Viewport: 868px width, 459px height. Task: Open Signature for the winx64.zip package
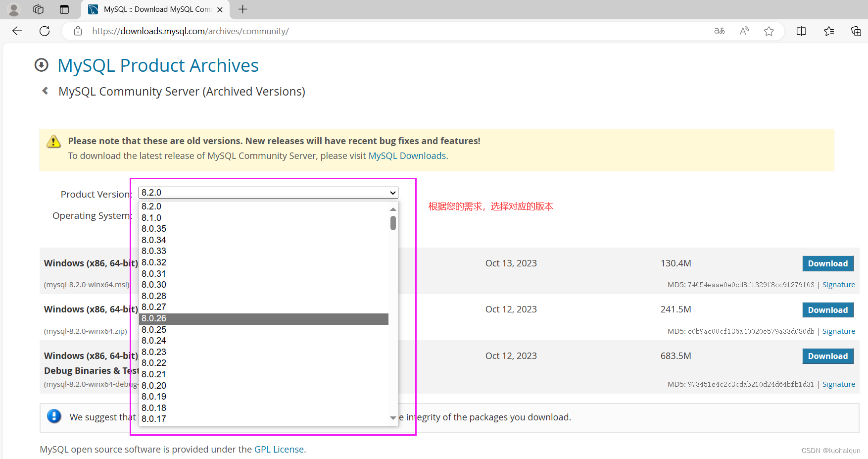click(839, 331)
